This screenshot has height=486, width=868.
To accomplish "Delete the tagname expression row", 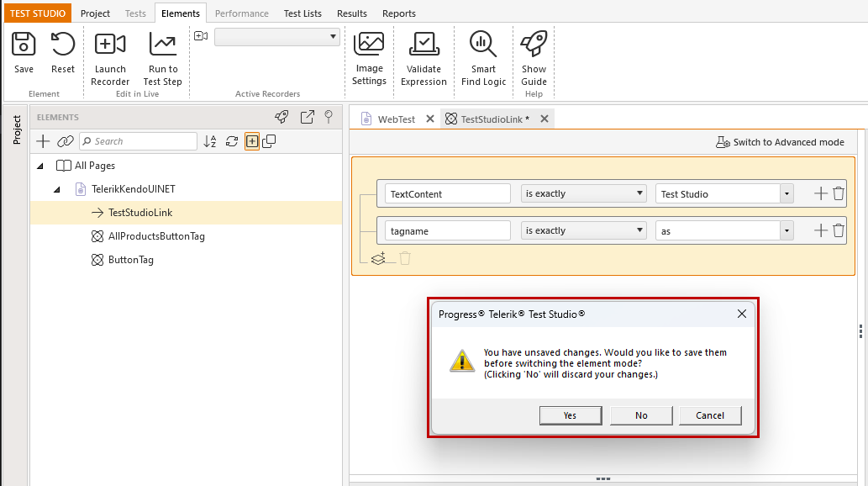I will [839, 230].
